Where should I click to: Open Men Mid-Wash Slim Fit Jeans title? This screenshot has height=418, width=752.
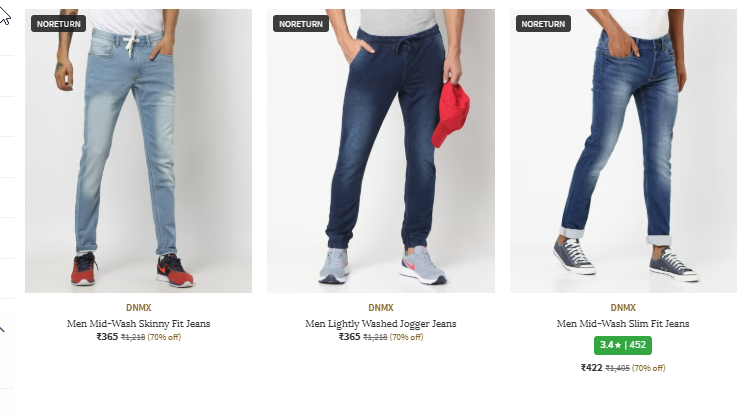[623, 324]
